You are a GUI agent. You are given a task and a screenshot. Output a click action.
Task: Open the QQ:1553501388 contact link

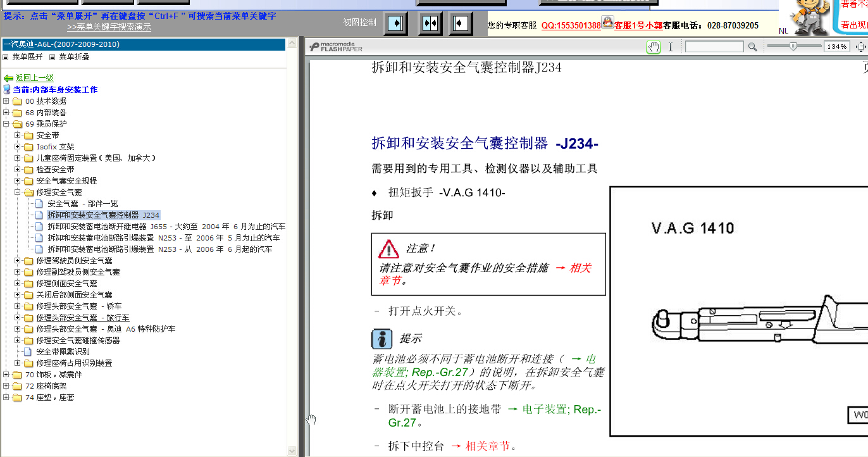(x=571, y=26)
